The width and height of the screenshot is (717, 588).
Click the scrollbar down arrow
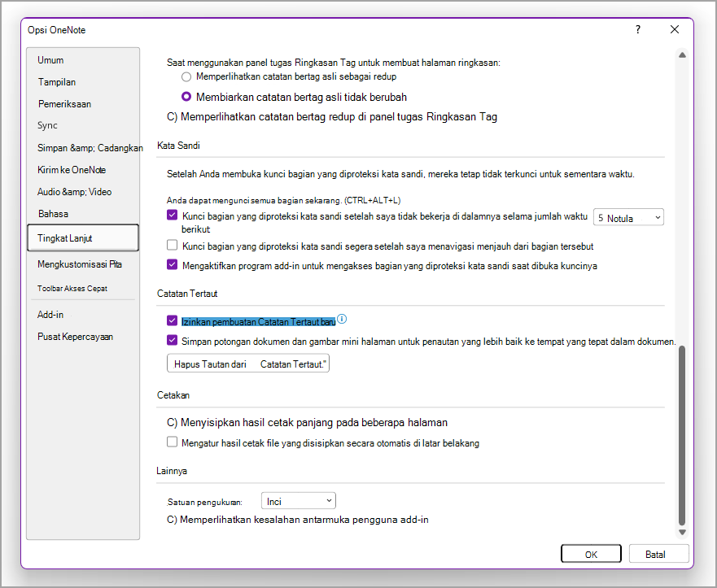[x=682, y=532]
